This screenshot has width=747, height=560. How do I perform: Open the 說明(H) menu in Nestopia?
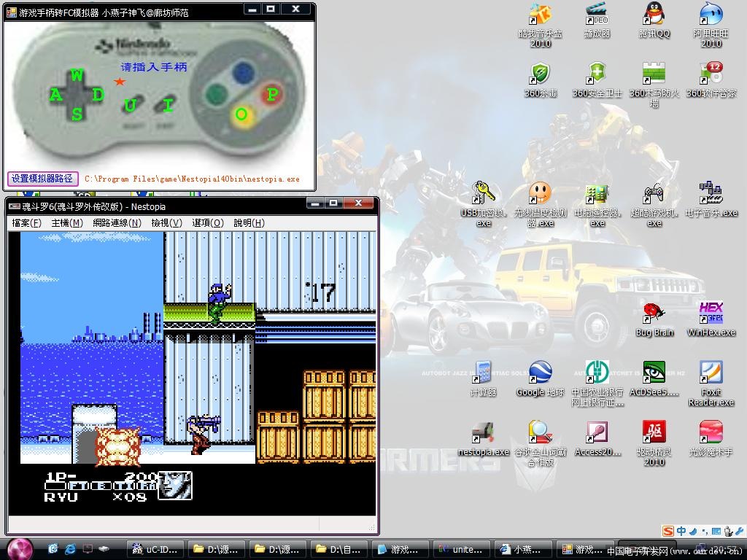249,223
